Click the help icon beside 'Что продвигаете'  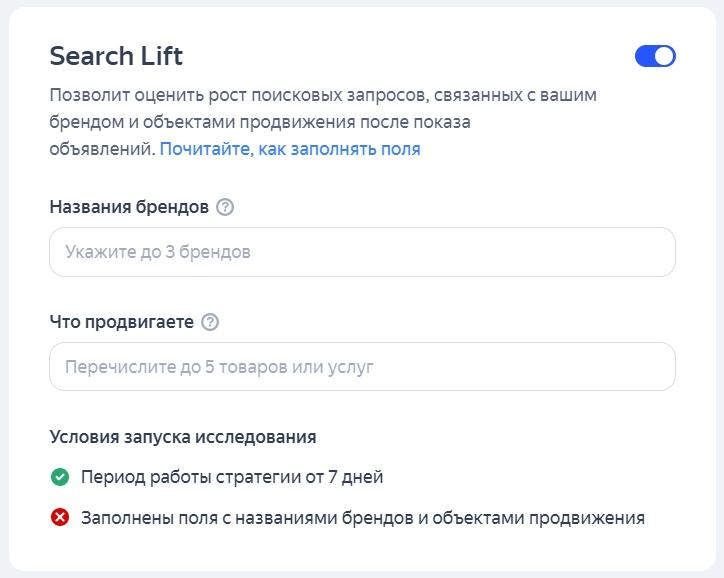point(210,322)
